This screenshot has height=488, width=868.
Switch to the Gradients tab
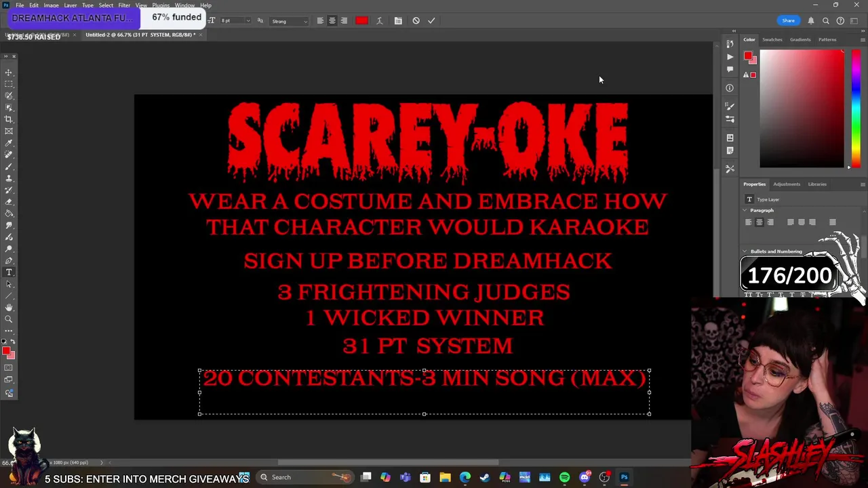[800, 39]
